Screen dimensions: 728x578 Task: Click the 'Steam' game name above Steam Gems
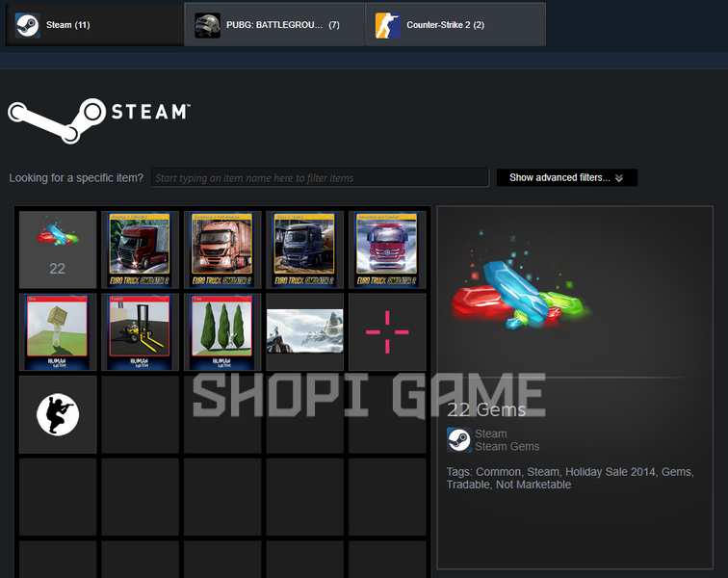[x=491, y=433]
